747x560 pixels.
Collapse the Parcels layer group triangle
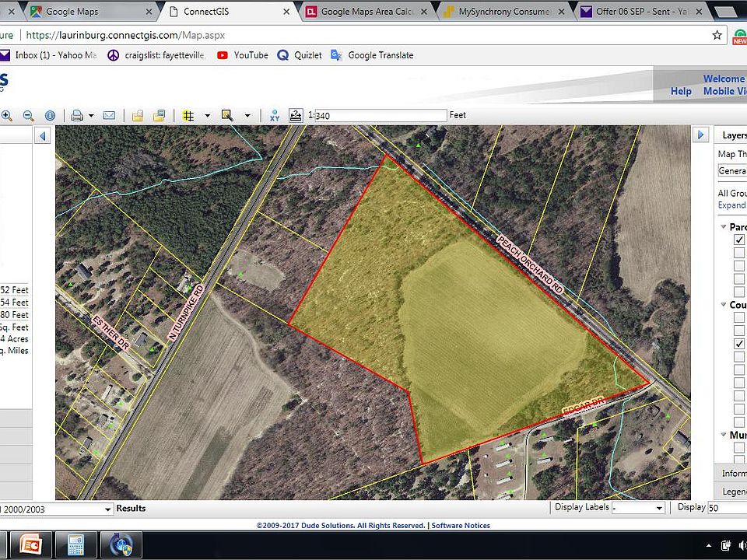pyautogui.click(x=723, y=227)
